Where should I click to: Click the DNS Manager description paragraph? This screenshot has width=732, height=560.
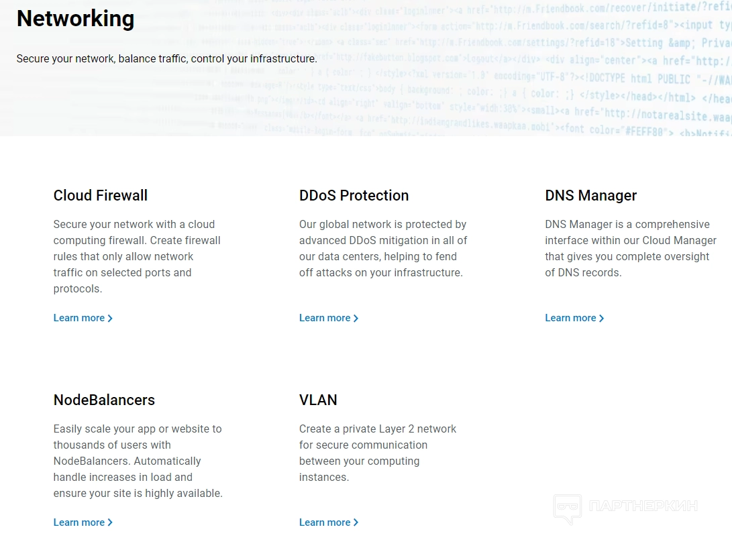tap(630, 248)
